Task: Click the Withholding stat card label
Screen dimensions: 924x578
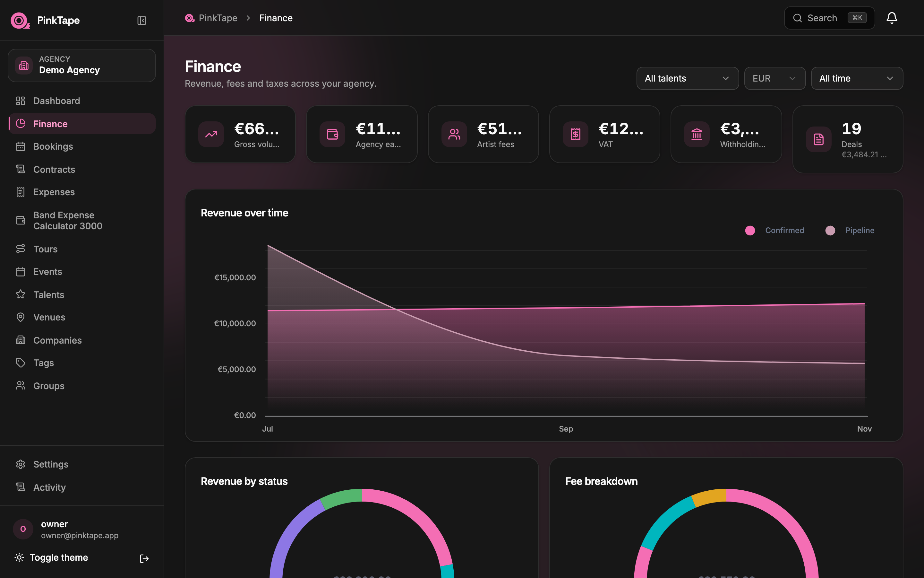Action: pos(743,144)
